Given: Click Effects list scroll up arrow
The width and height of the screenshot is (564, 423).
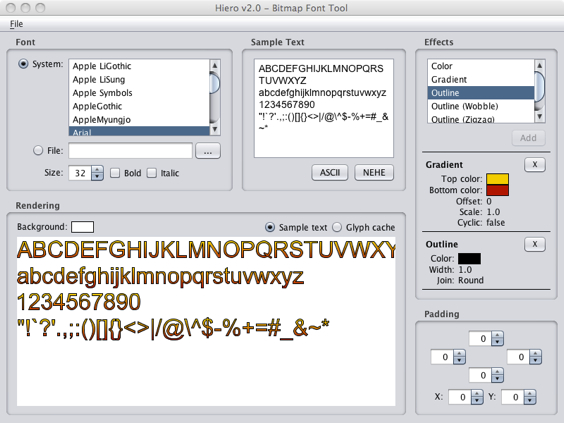Looking at the screenshot, I should coord(540,65).
